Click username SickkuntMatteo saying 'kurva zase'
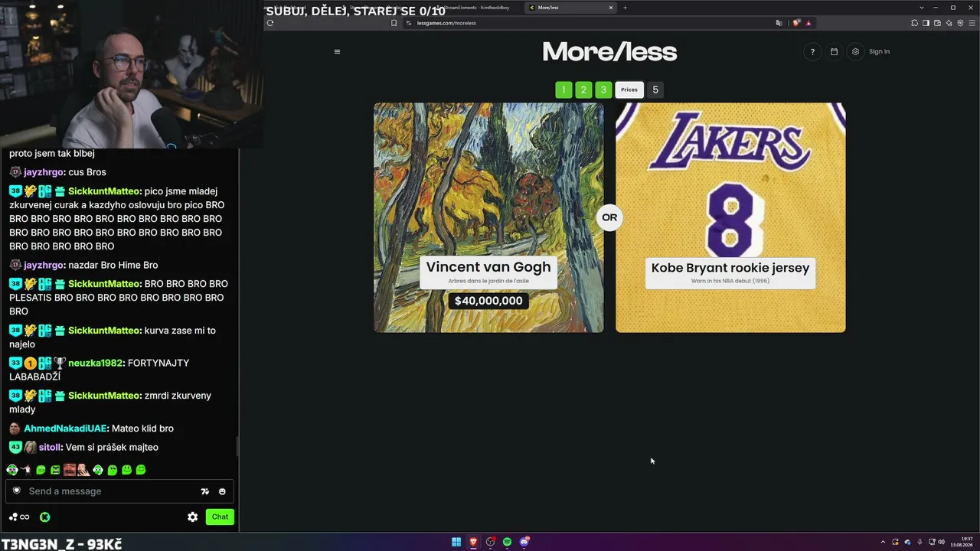This screenshot has height=551, width=980. point(104,331)
